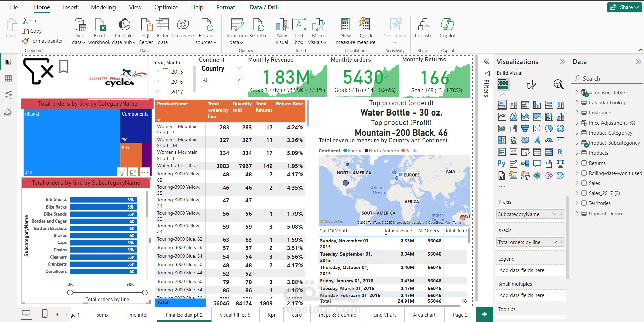Image resolution: width=644 pixels, height=322 pixels.
Task: Expand the 2017 year node
Action: click(x=157, y=91)
